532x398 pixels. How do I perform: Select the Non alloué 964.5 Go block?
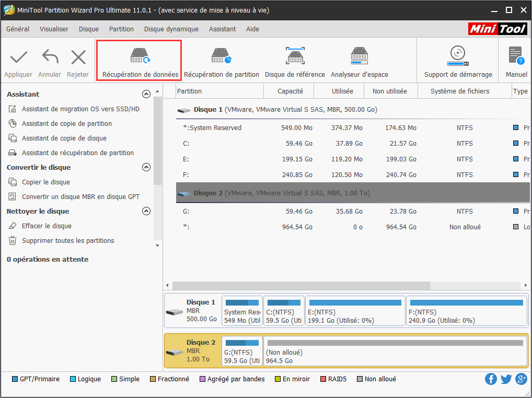[395, 351]
